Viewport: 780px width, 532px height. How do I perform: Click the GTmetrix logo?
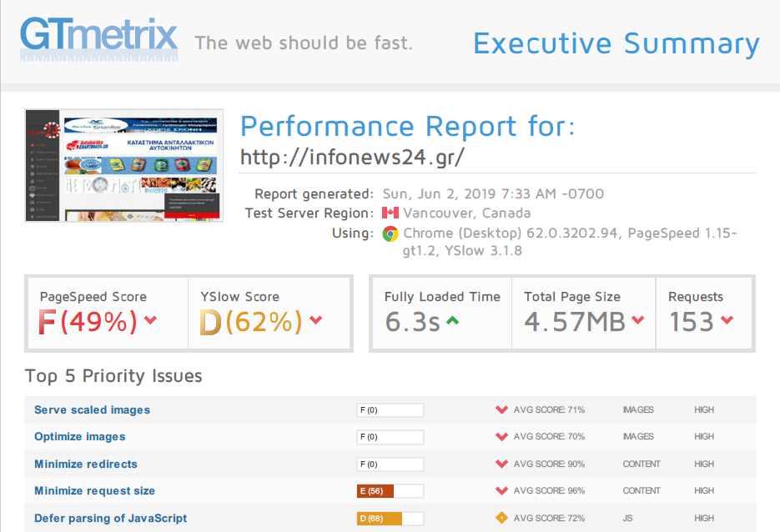[x=98, y=38]
